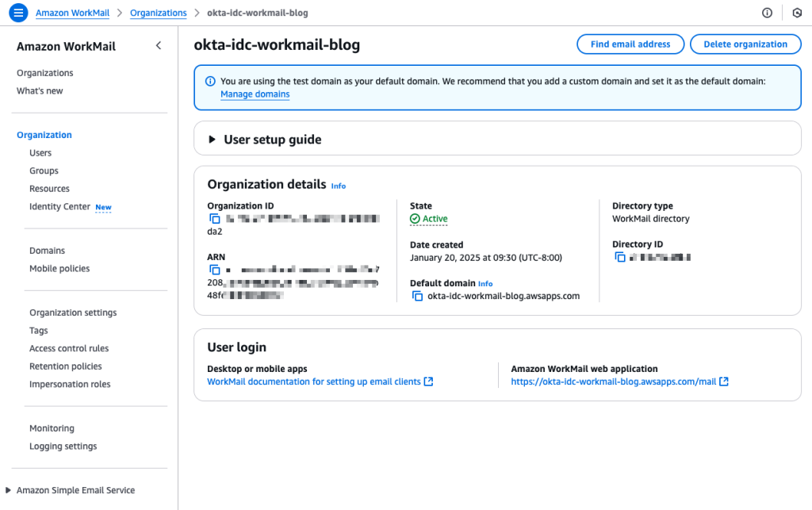Select Organizations in the sidebar
812x510 pixels.
(45, 73)
